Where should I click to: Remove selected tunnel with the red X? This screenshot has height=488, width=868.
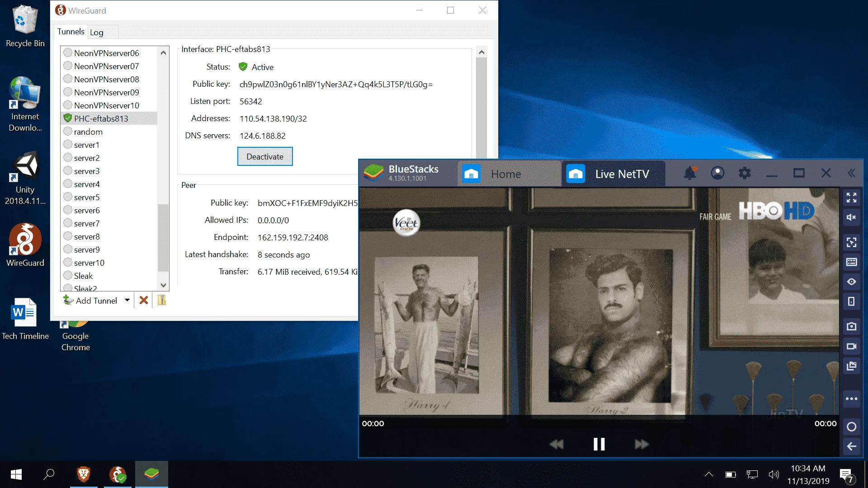tap(144, 300)
